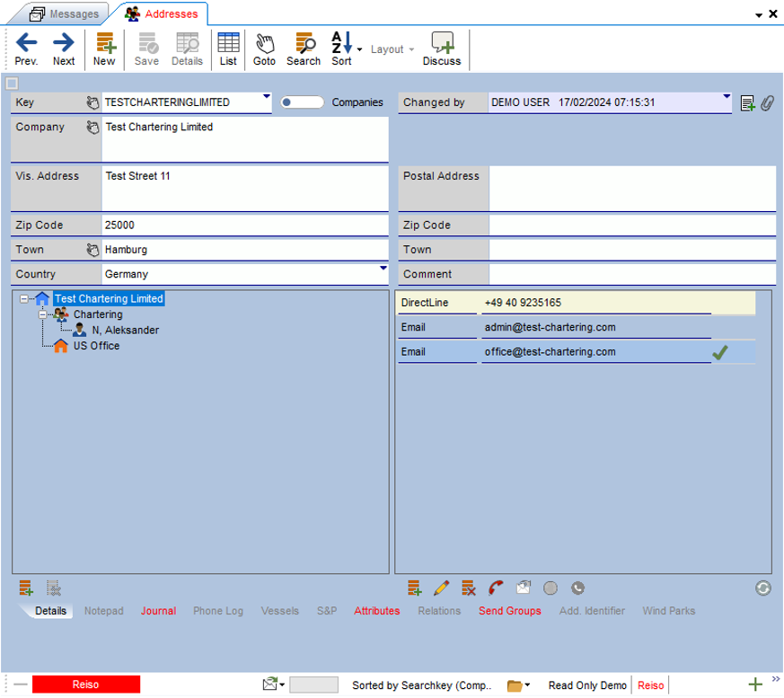Edit contact detail with pencil icon

(442, 588)
